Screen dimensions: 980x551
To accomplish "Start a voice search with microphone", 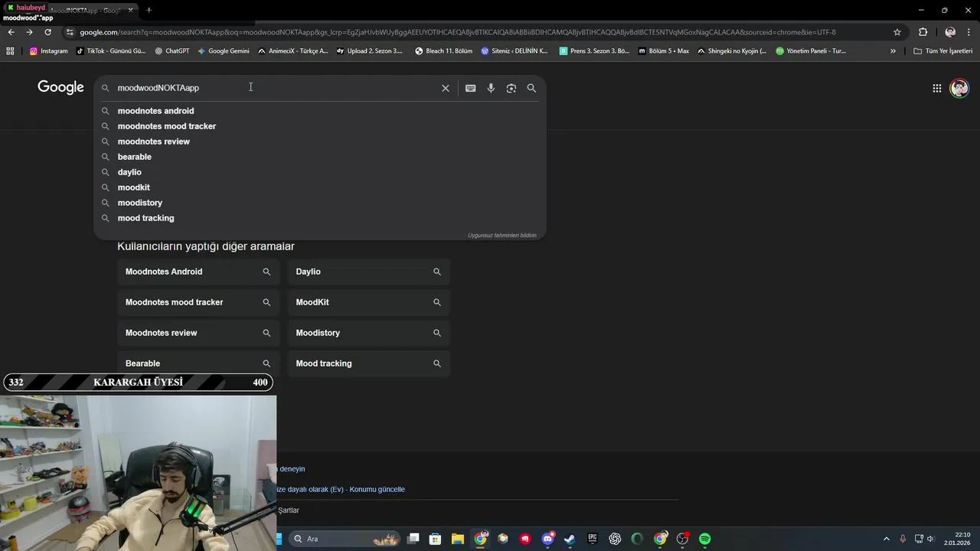I will (x=491, y=88).
